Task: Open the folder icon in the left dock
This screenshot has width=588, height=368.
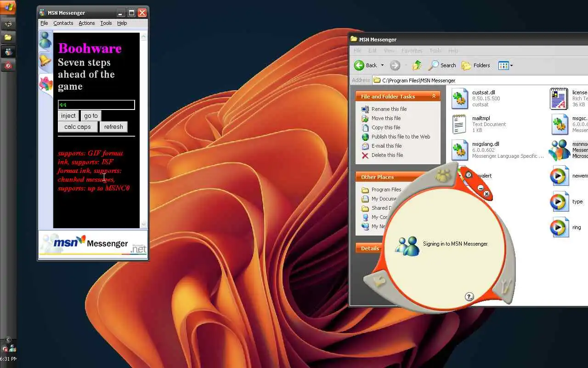Action: click(8, 37)
